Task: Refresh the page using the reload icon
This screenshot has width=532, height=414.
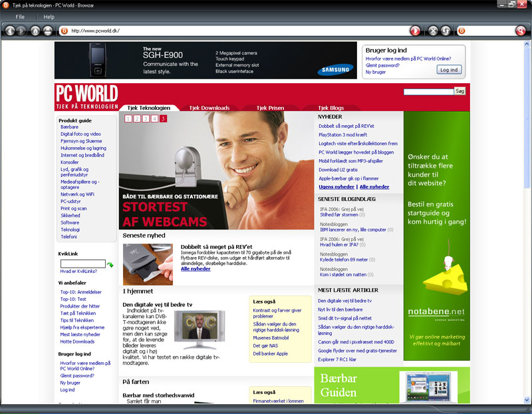Action: [x=444, y=31]
